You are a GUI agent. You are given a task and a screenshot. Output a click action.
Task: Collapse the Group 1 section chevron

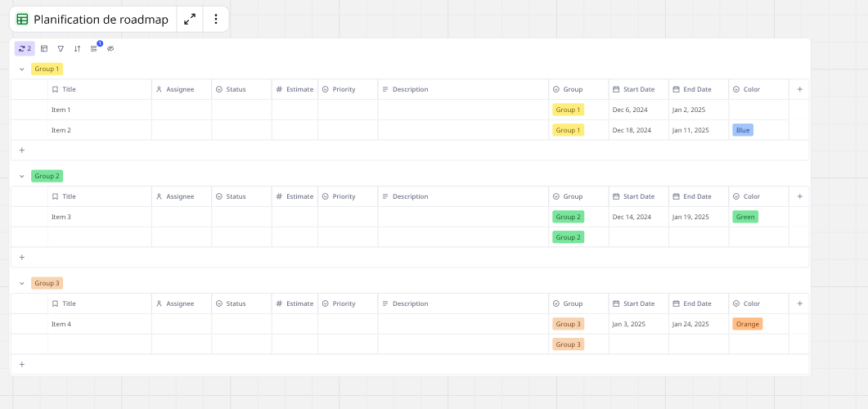(22, 70)
